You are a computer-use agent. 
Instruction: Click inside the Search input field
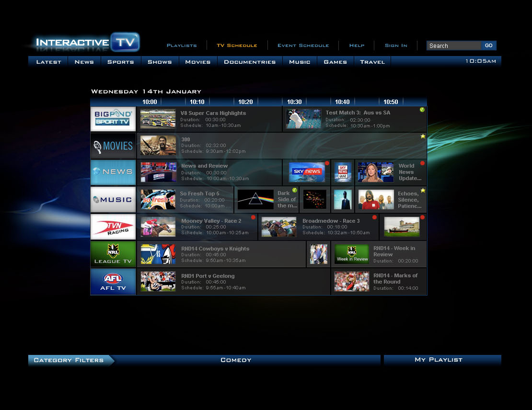coord(453,46)
